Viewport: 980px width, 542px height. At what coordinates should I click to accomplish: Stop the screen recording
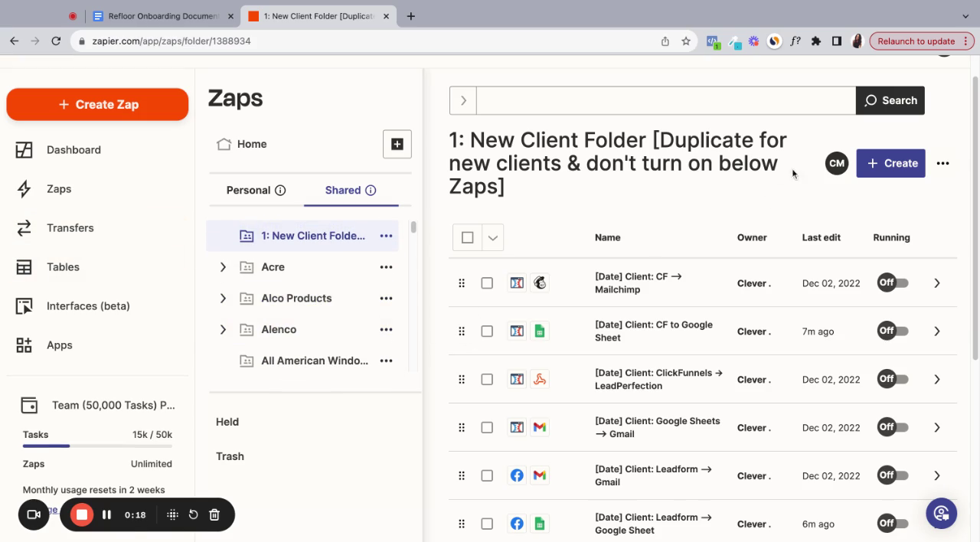pos(82,514)
